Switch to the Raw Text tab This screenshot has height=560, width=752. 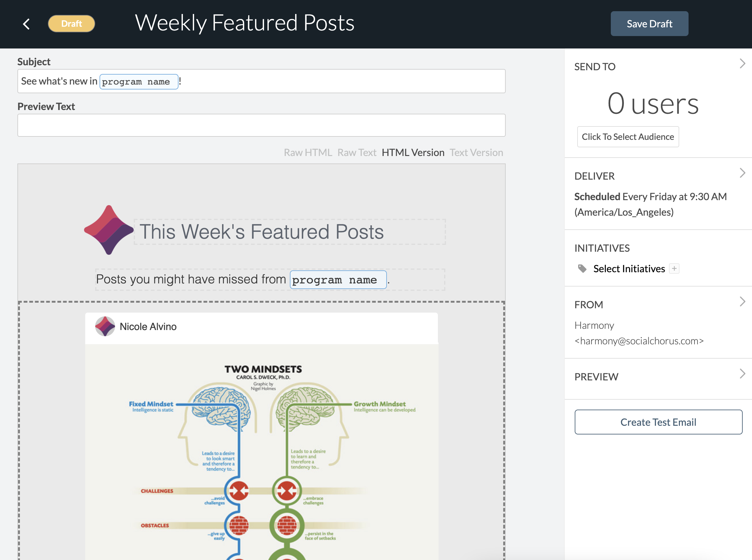click(357, 153)
